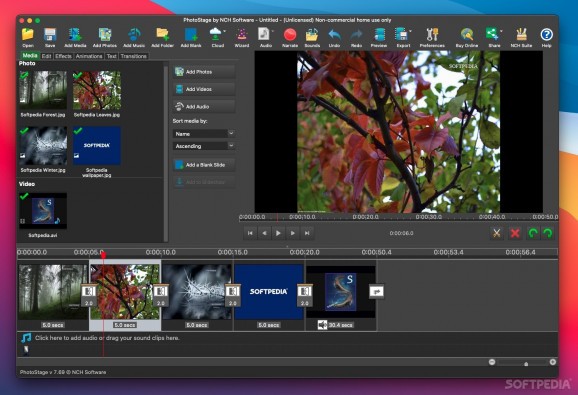578x395 pixels.
Task: Zoom in timeline with plus button
Action: tap(553, 362)
